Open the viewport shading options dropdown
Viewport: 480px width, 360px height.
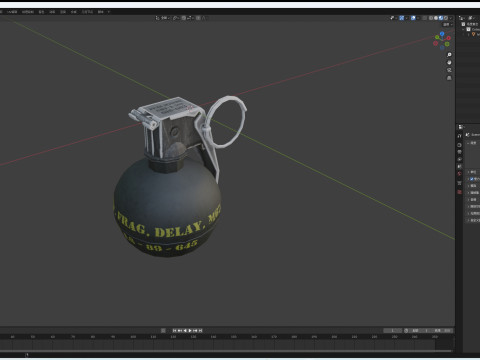(451, 18)
